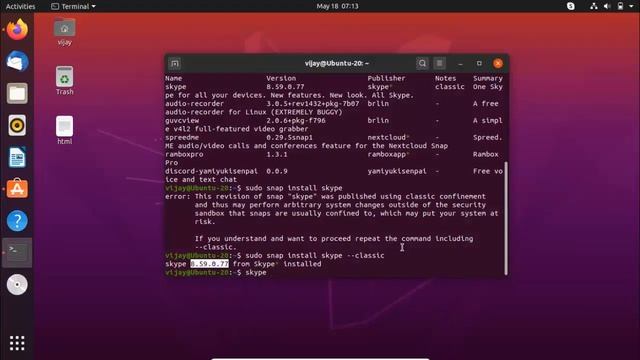The height and width of the screenshot is (360, 640).
Task: Click 'discord-yamiyukisenpai' package name
Action: (x=211, y=171)
